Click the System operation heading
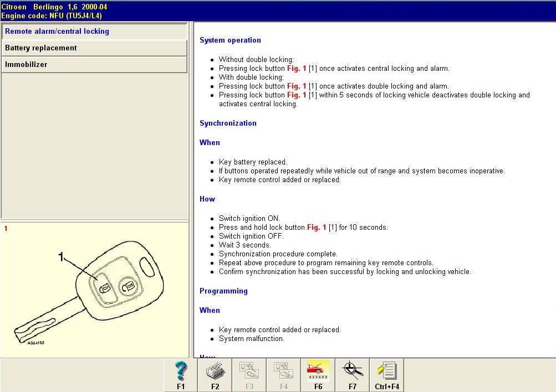The image size is (556, 392). coord(230,40)
